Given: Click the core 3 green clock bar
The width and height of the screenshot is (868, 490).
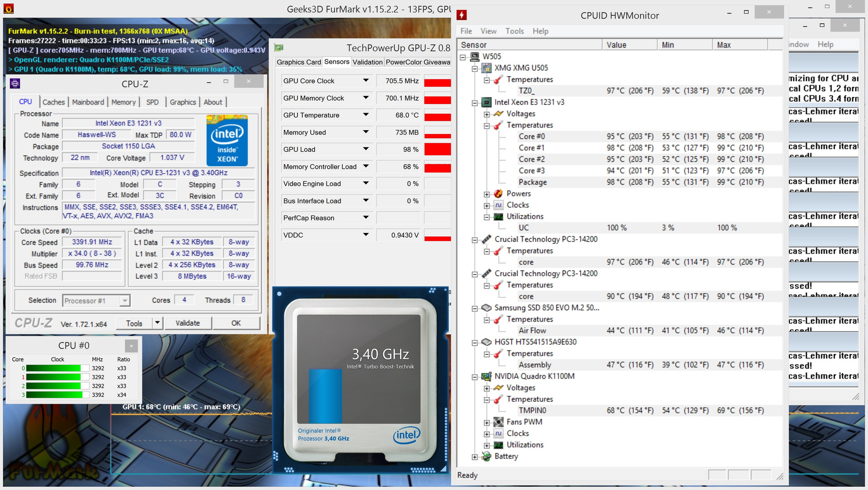Looking at the screenshot, I should point(54,395).
